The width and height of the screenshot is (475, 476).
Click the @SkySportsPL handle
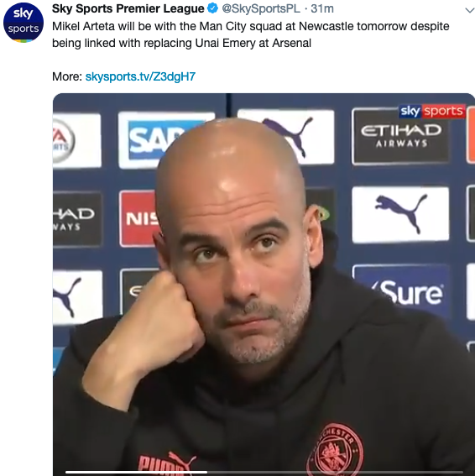point(261,8)
